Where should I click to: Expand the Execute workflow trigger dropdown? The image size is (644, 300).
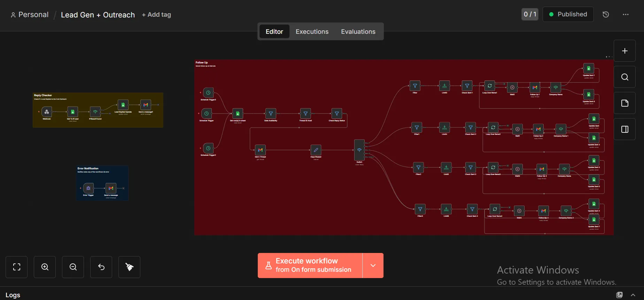tap(373, 266)
